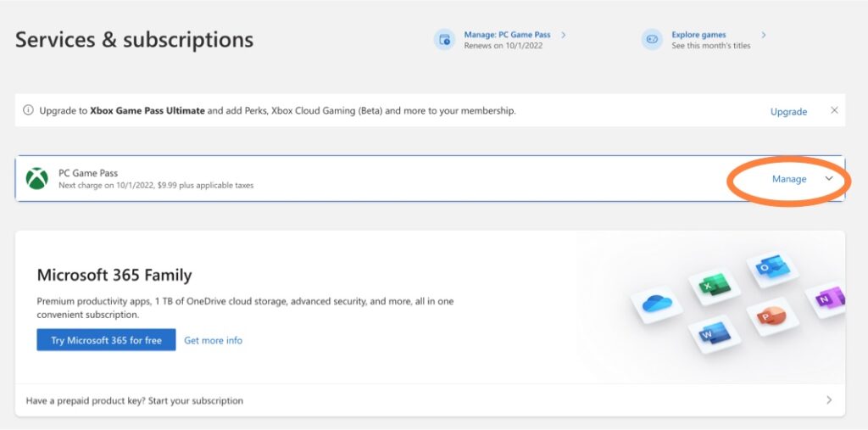Expand the PC Game Pass subscription chevron
Viewport: 868px width, 430px height.
click(829, 178)
